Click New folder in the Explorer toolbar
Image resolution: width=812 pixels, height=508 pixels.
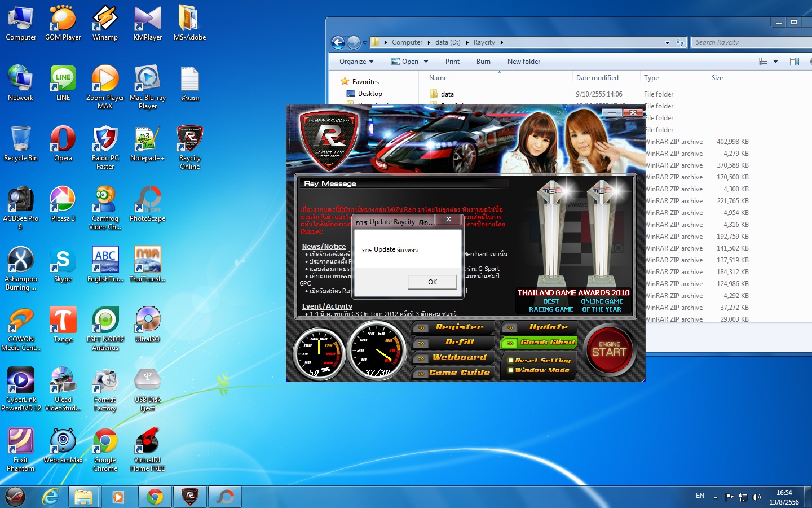click(523, 62)
